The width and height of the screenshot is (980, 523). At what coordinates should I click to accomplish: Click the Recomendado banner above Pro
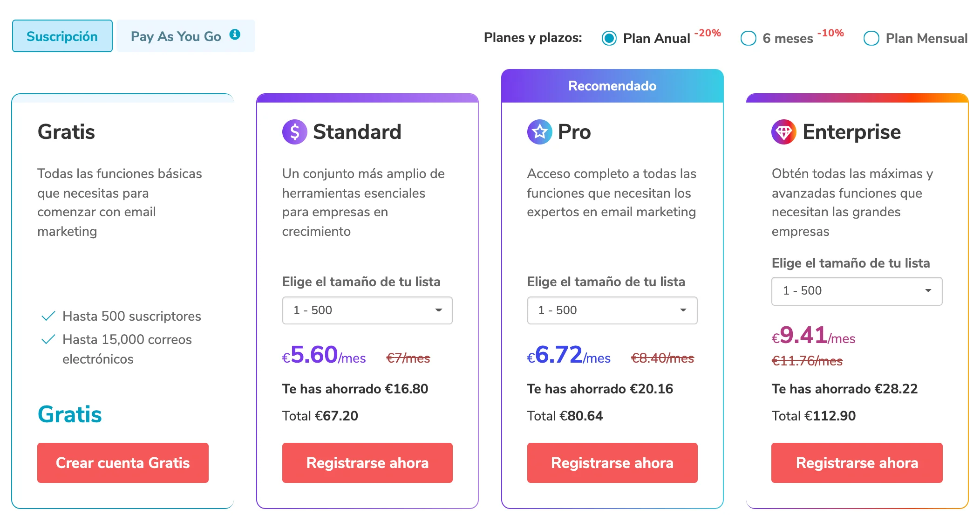click(612, 86)
